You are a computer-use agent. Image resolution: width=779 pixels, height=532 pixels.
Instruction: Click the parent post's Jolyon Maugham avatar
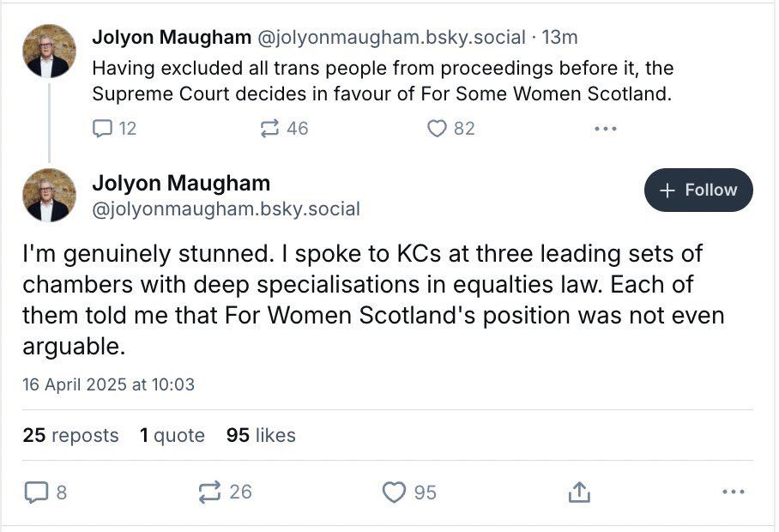coord(48,51)
